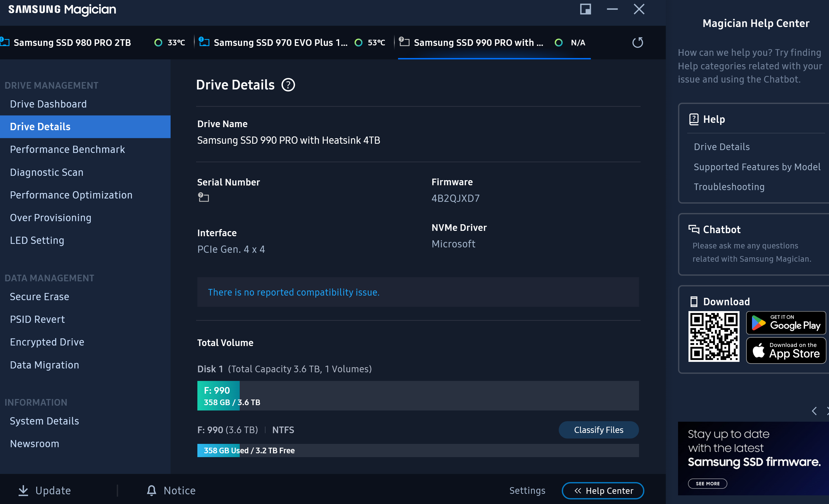Go to Secure Erase page
829x504 pixels.
tap(39, 297)
